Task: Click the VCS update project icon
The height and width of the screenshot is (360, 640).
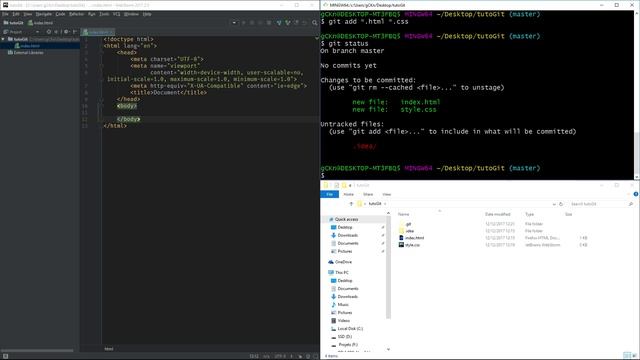Action: point(279,23)
